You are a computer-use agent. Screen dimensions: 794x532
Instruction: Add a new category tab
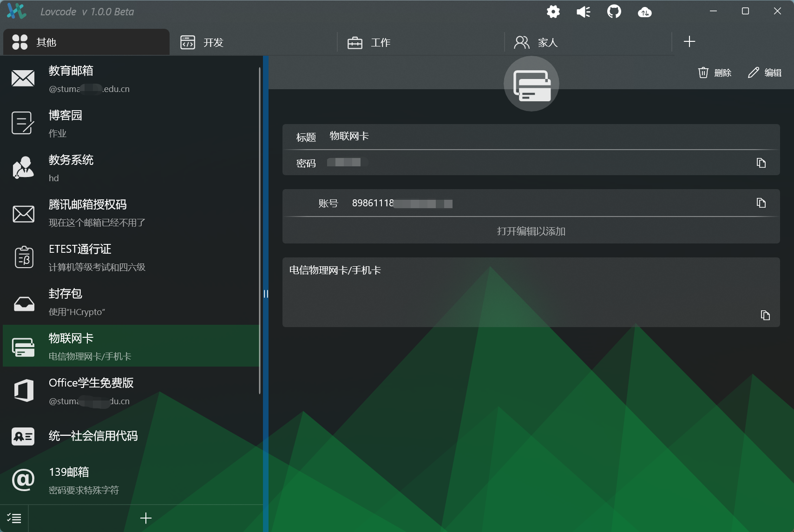pyautogui.click(x=689, y=42)
